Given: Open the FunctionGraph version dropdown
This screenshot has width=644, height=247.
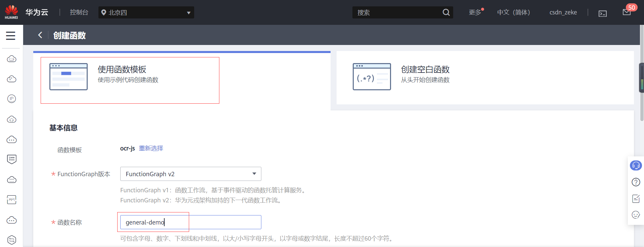Looking at the screenshot, I should coord(190,174).
